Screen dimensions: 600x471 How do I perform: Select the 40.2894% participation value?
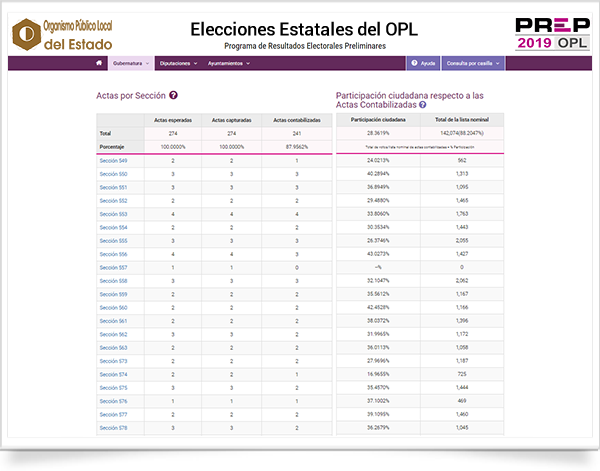[378, 174]
